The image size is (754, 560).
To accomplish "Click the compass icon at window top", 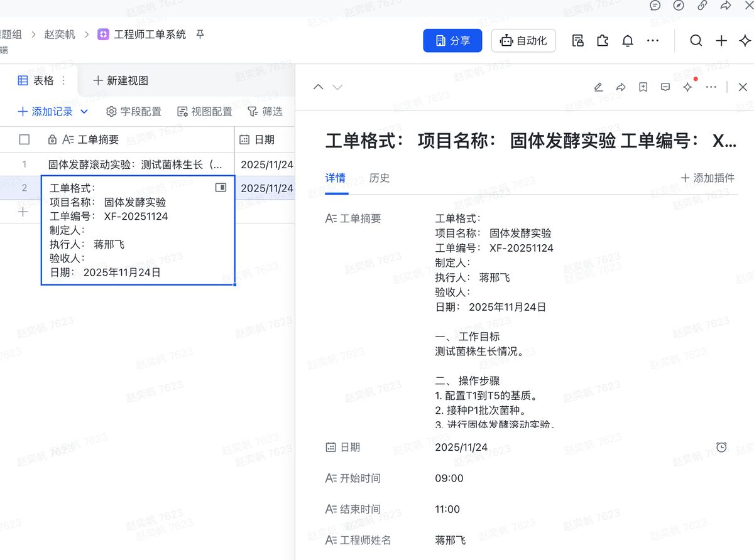I will click(x=679, y=5).
